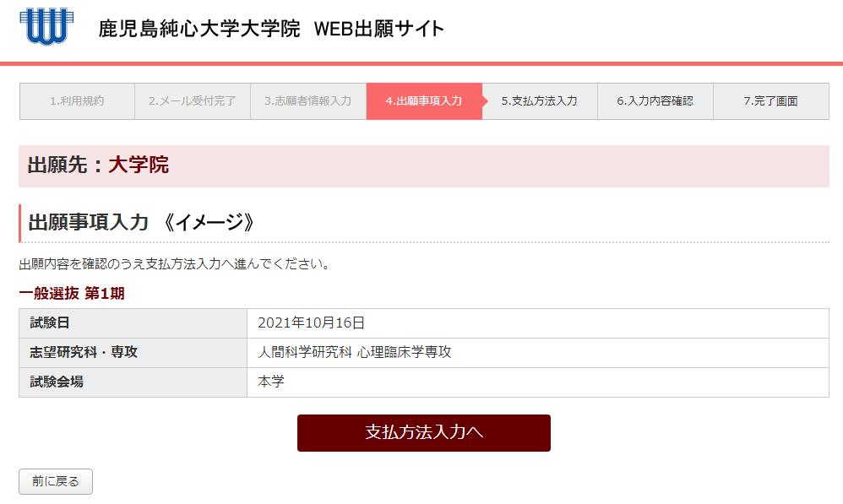This screenshot has width=843, height=504.
Task: Select active step 4.出願事項入力 tab
Action: tap(424, 101)
